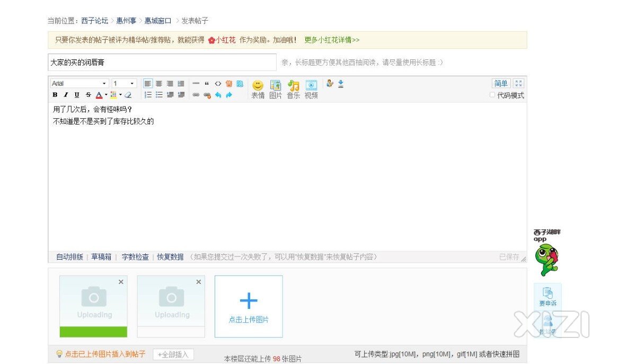
Task: Decrease the paragraph indent
Action: coord(170,95)
